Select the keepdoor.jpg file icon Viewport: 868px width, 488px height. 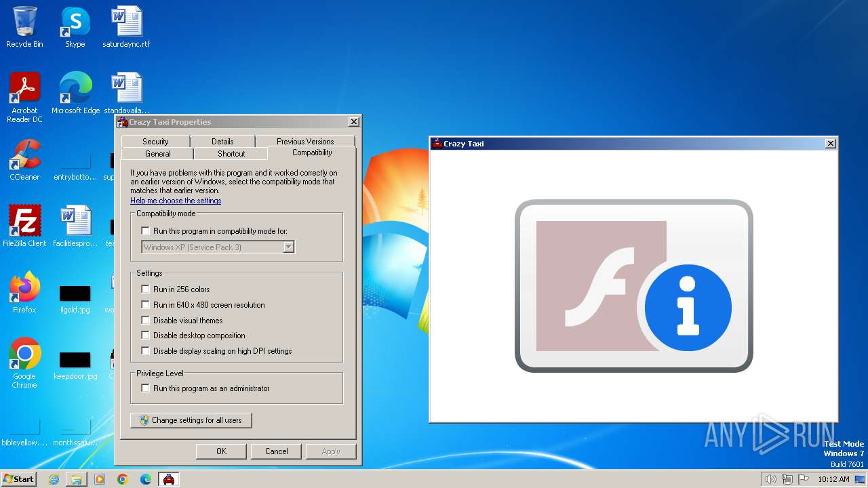[75, 365]
